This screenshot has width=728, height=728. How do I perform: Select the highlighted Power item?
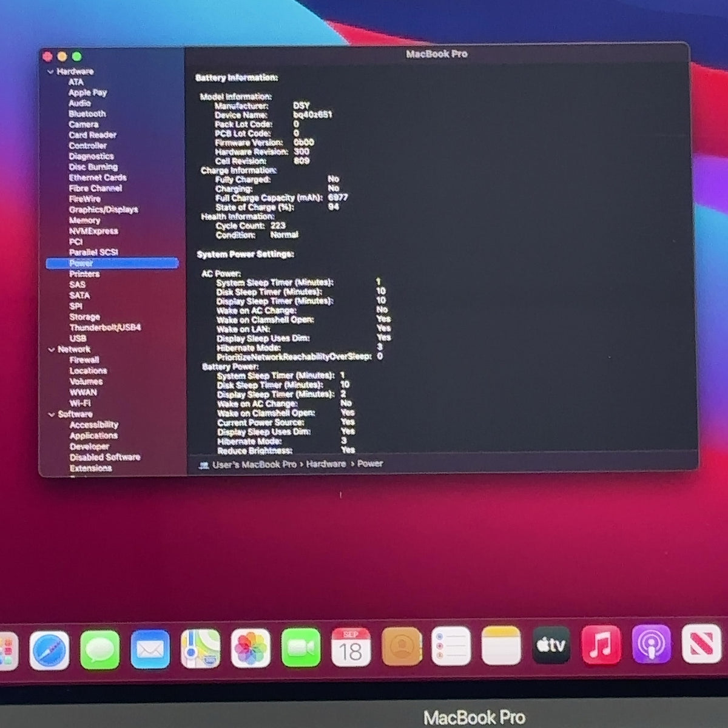click(x=112, y=263)
